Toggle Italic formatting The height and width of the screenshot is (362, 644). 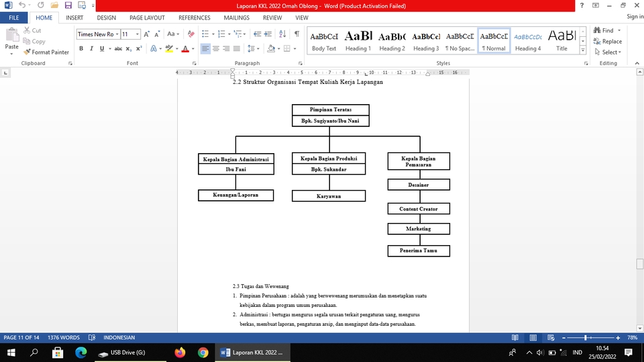pos(92,48)
